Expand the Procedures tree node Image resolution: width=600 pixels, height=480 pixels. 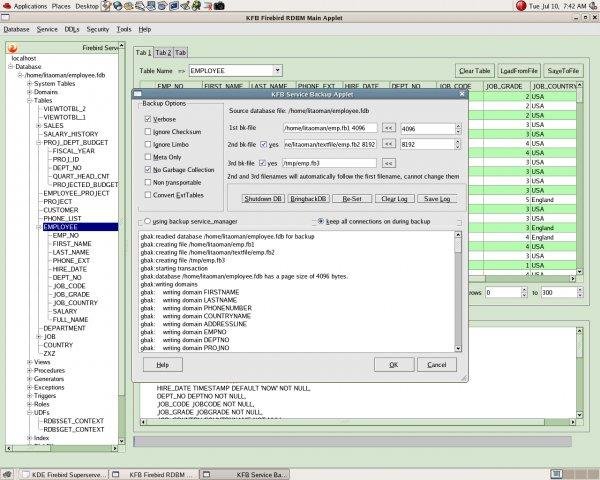pyautogui.click(x=28, y=370)
